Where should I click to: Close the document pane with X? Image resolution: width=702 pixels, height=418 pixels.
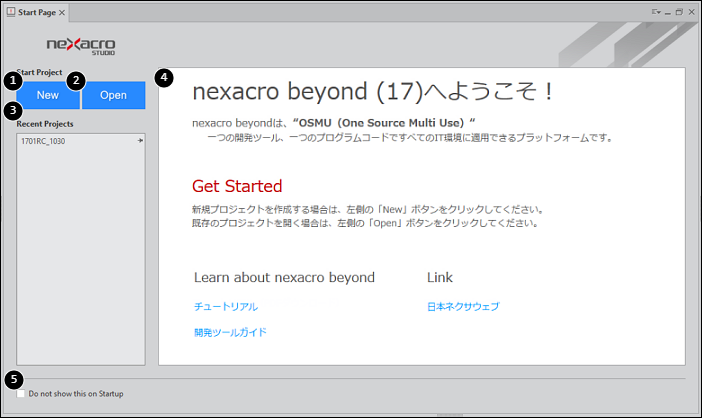coord(692,12)
